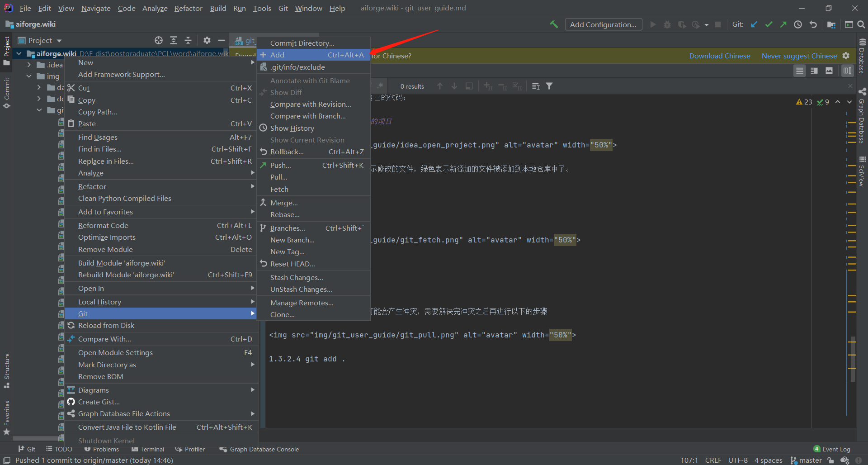Go to next occurrence down arrow
This screenshot has width=868, height=465.
454,86
